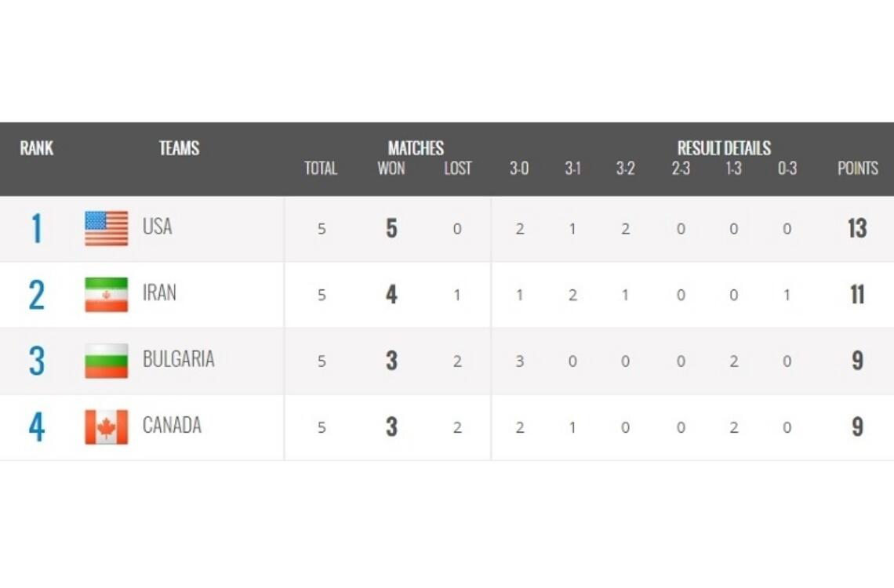Click the 3-0 result column header

pyautogui.click(x=519, y=169)
